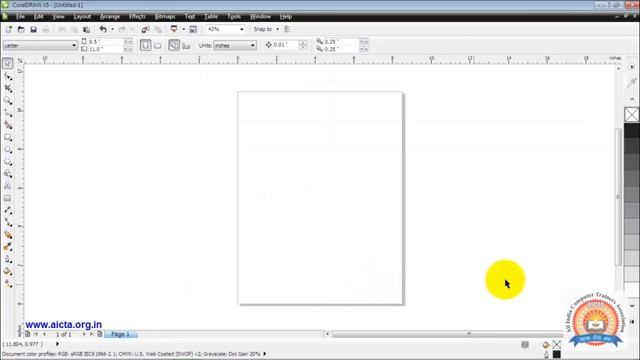Apply layout to all pages
This screenshot has width=640, height=360.
coord(174,45)
